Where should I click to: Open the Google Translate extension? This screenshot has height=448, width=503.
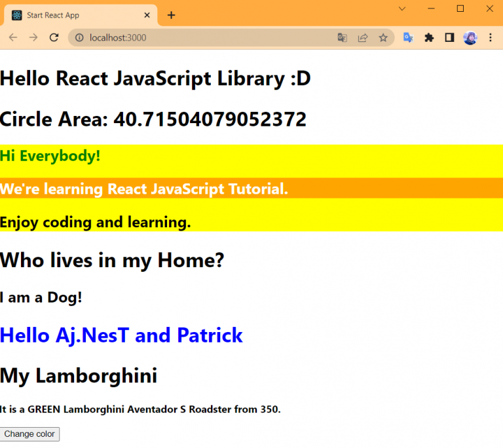[408, 38]
